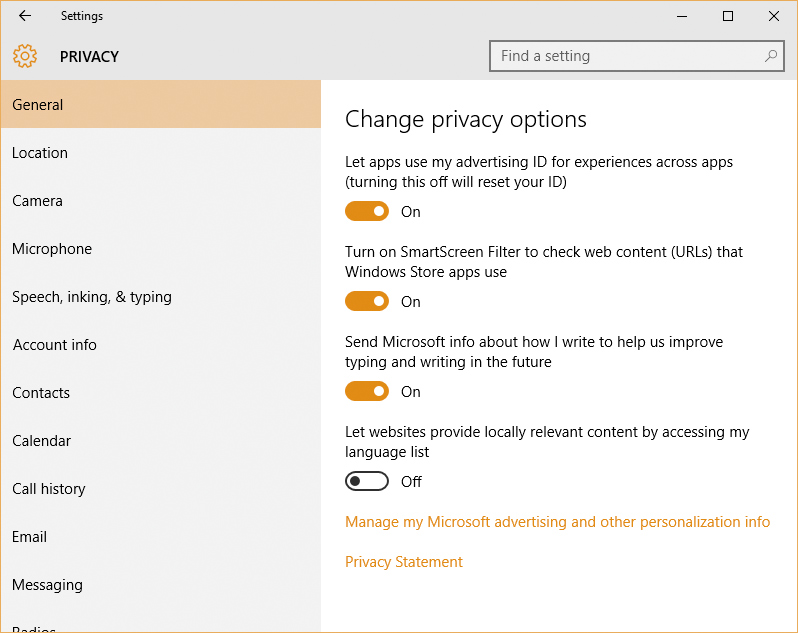
Task: Minimize the Settings window
Action: click(682, 16)
